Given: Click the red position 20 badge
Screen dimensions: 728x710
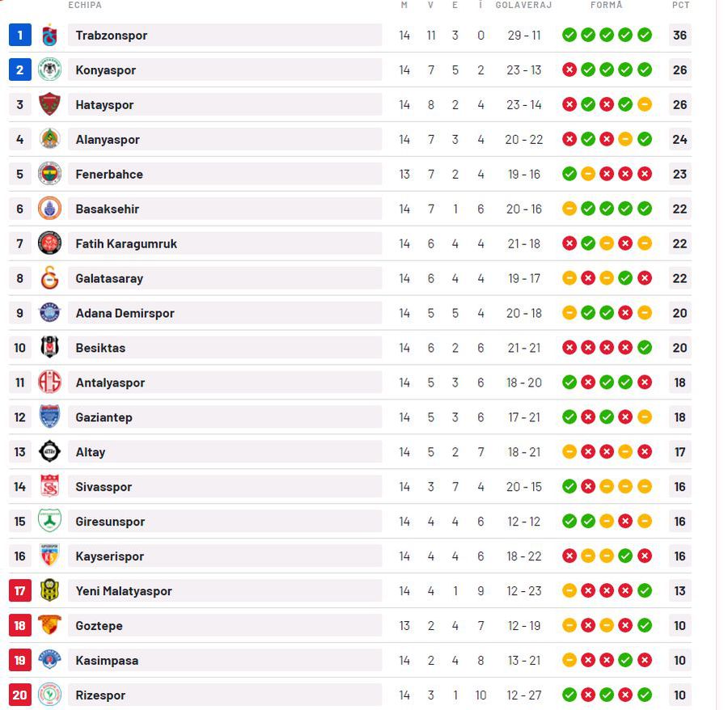Looking at the screenshot, I should pos(20,695).
